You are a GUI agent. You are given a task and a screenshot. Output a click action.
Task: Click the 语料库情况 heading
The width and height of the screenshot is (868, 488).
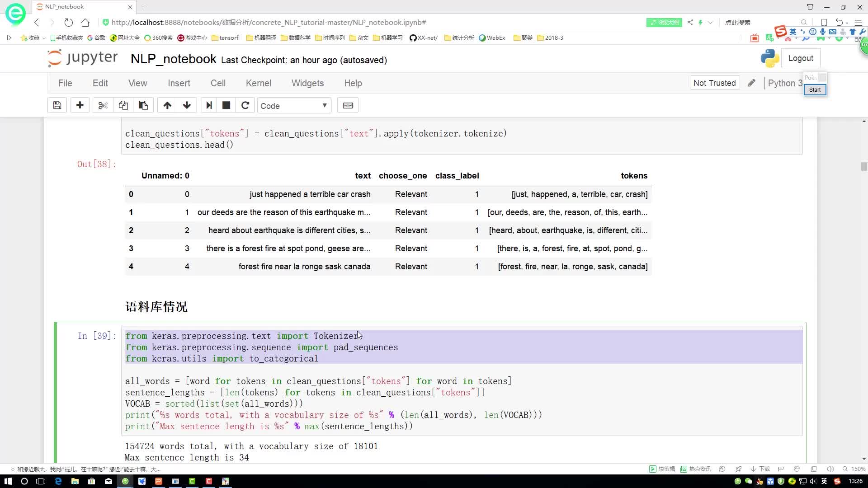coord(156,307)
